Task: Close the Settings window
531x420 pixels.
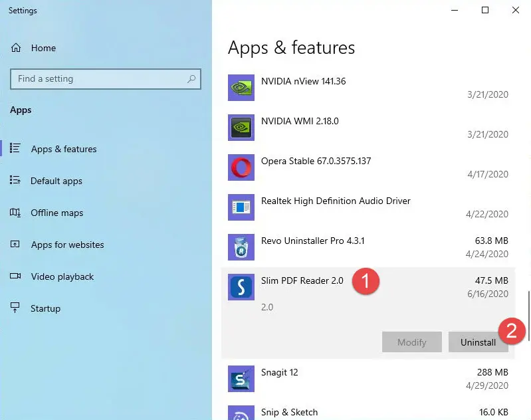Action: coord(516,10)
